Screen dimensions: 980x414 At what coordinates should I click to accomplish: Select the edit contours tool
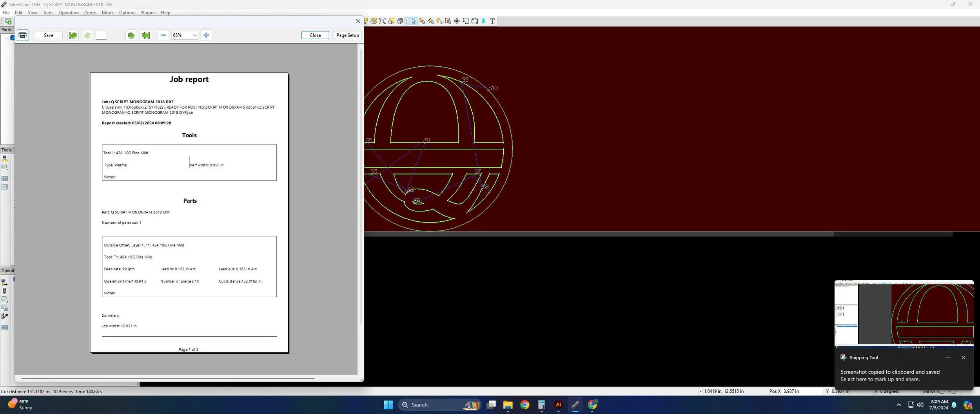point(448,21)
